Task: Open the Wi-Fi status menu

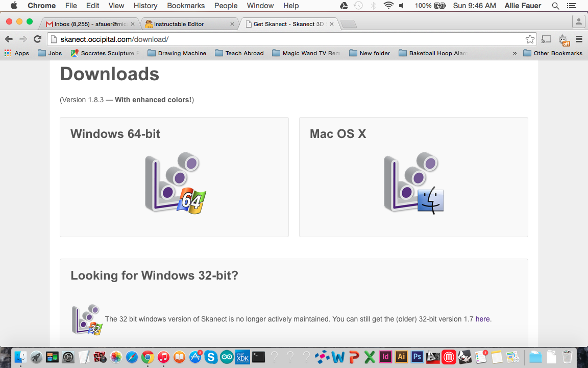Action: click(388, 6)
